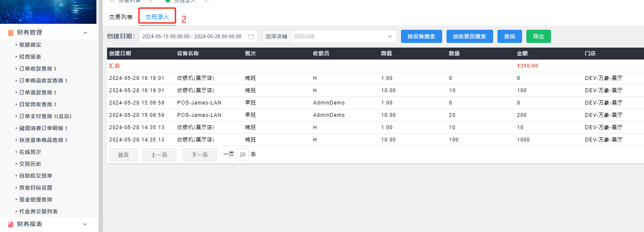Click the 财务报表 menu icon
The image size is (644, 232).
tap(11, 224)
